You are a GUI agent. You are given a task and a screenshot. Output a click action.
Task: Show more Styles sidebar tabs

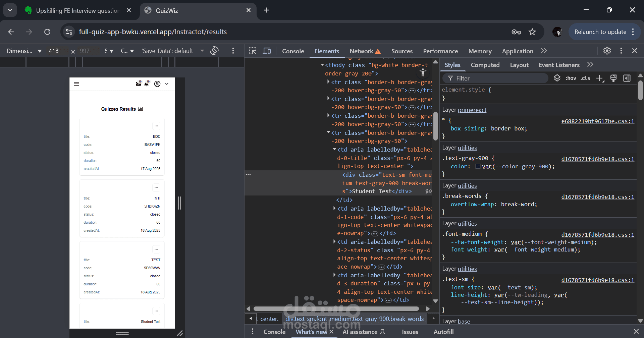(x=590, y=64)
